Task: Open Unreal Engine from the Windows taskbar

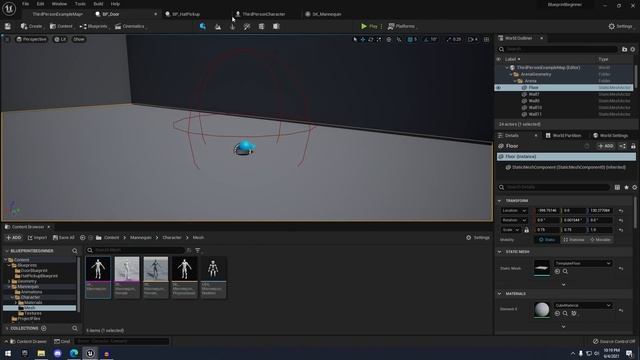Action: (x=90, y=353)
